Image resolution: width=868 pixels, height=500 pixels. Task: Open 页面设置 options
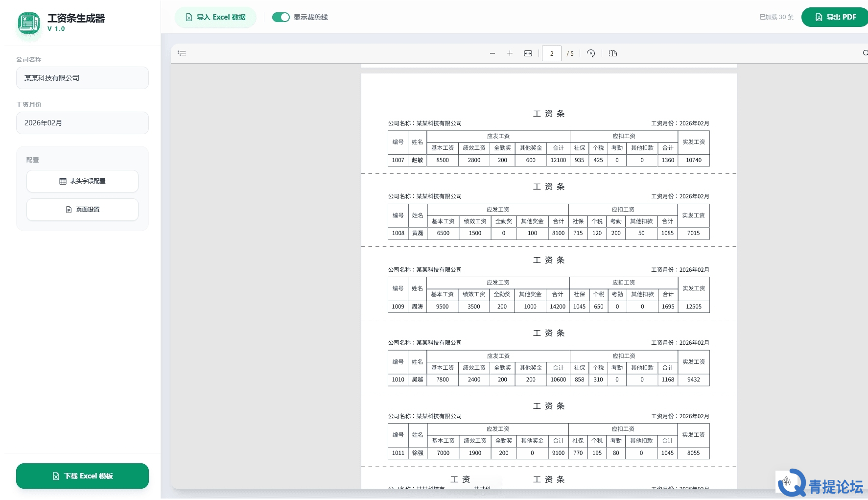[82, 210]
